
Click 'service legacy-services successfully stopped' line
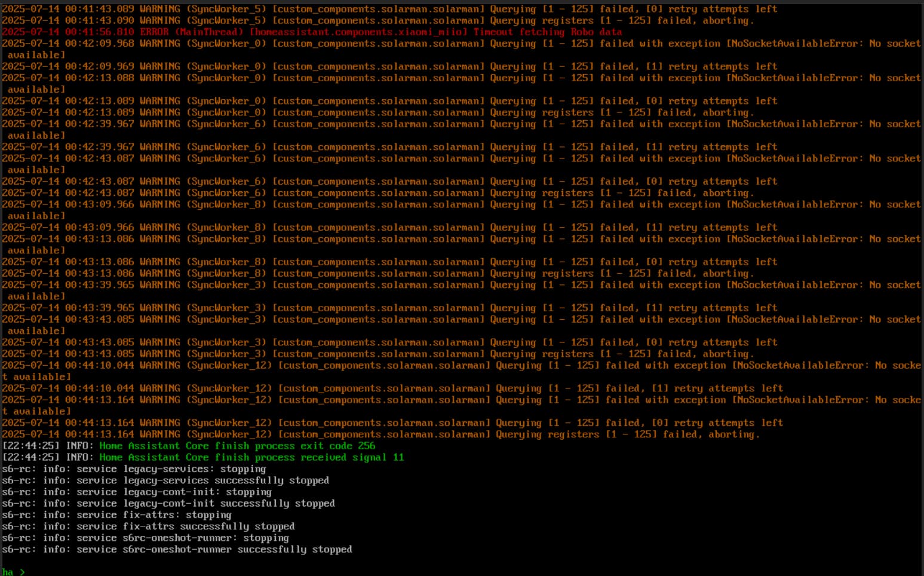tap(165, 480)
